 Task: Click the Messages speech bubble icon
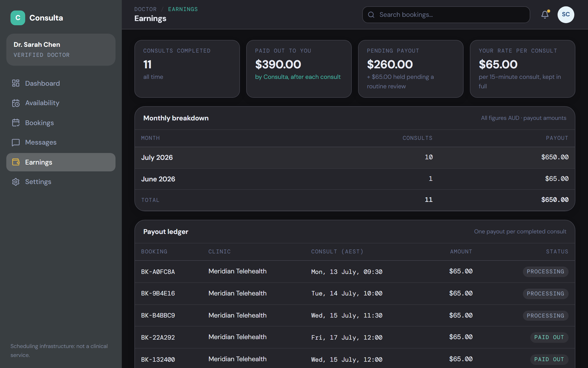(x=16, y=142)
